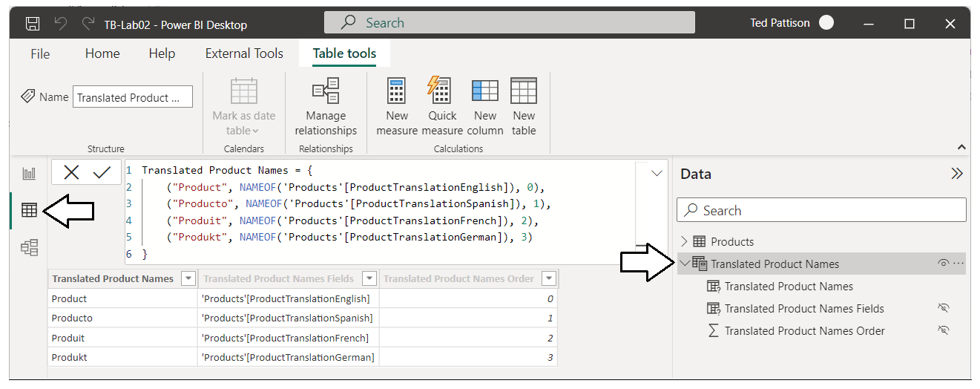Open Translated Product Names Order column dropdown

tap(549, 279)
